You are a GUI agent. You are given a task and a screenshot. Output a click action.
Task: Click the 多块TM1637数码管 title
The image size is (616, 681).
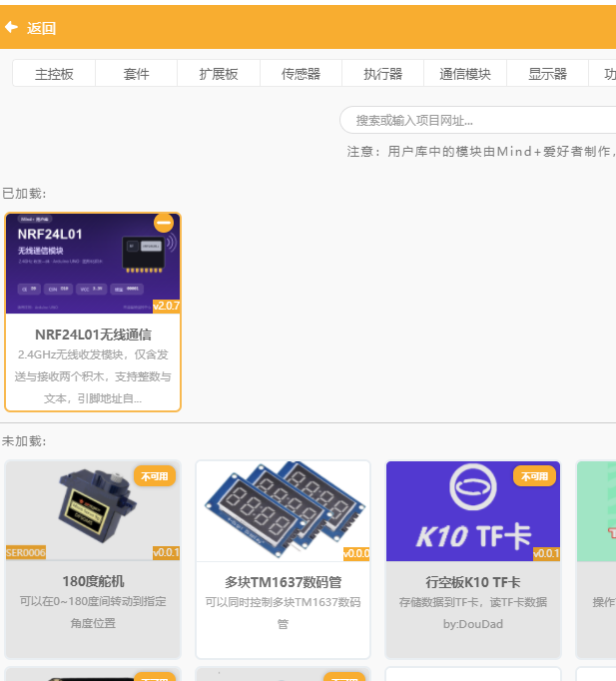click(283, 582)
